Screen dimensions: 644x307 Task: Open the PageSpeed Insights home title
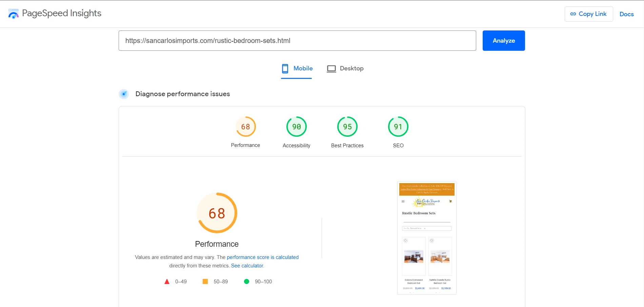point(62,13)
